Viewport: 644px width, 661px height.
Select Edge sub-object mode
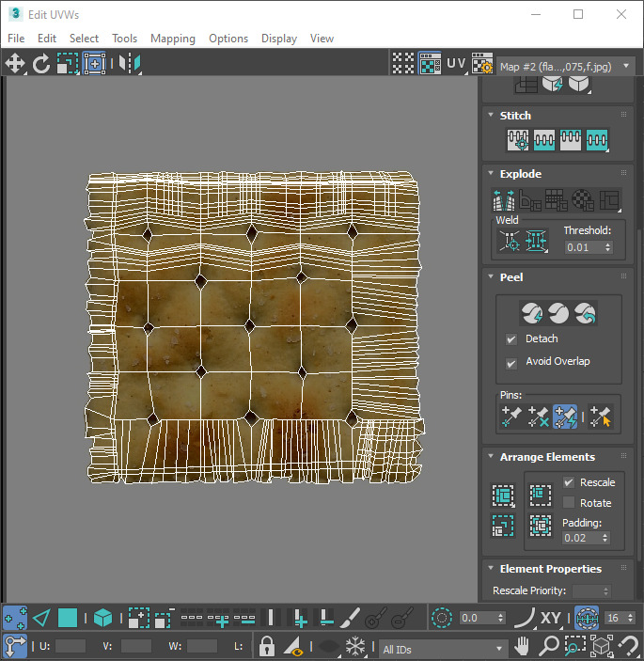click(41, 618)
